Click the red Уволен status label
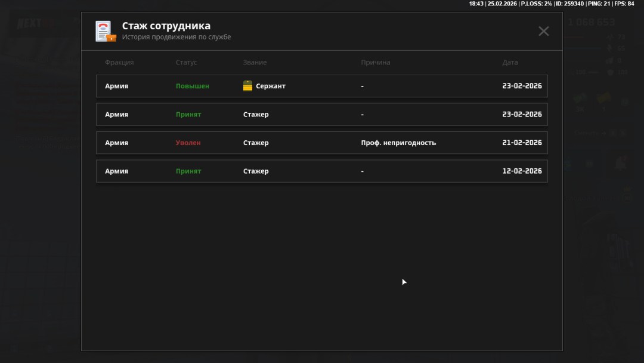 pyautogui.click(x=188, y=143)
